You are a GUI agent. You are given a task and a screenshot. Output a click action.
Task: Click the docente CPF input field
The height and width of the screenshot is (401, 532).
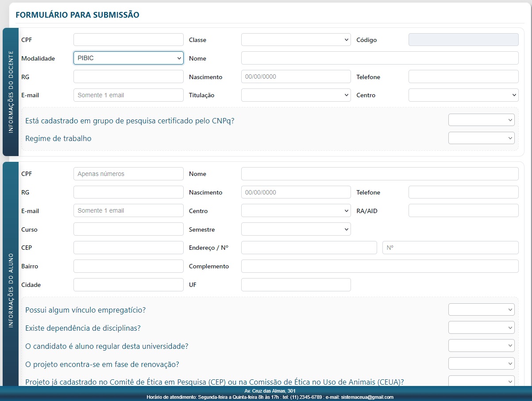(128, 40)
